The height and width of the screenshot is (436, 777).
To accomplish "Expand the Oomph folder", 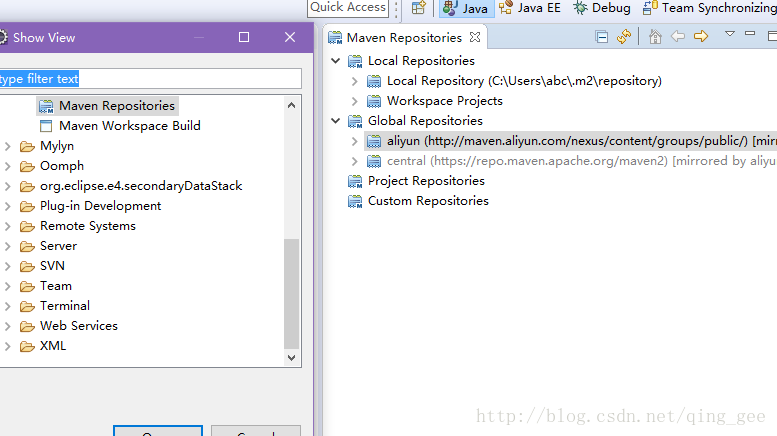I will click(x=7, y=166).
